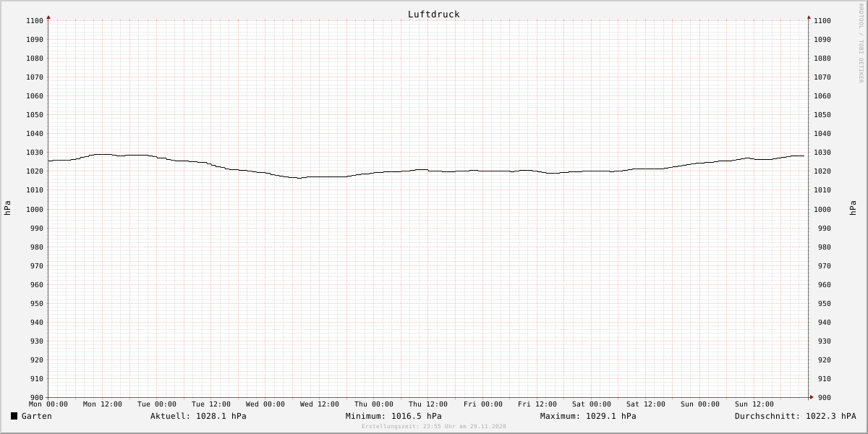The image size is (868, 434).
Task: Click the 910 tick label on left axis
Action: click(37, 379)
